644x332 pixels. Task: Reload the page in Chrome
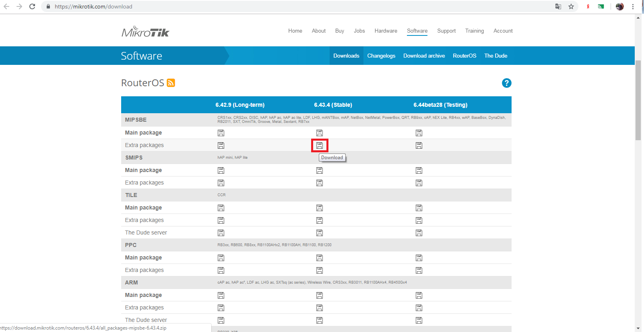(32, 6)
